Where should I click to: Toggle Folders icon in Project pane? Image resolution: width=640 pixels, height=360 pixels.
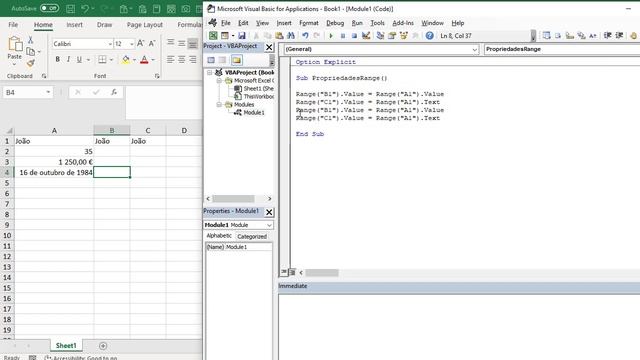(236, 60)
